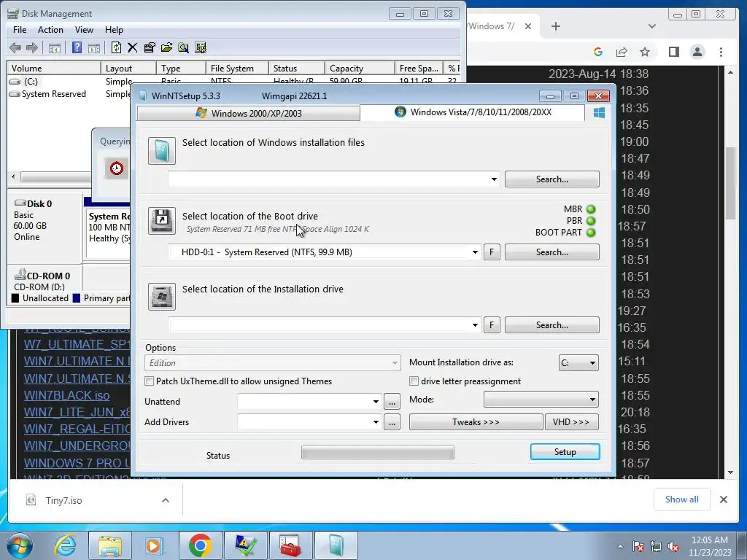
Task: Open the View menu in Disk Management
Action: coord(84,30)
